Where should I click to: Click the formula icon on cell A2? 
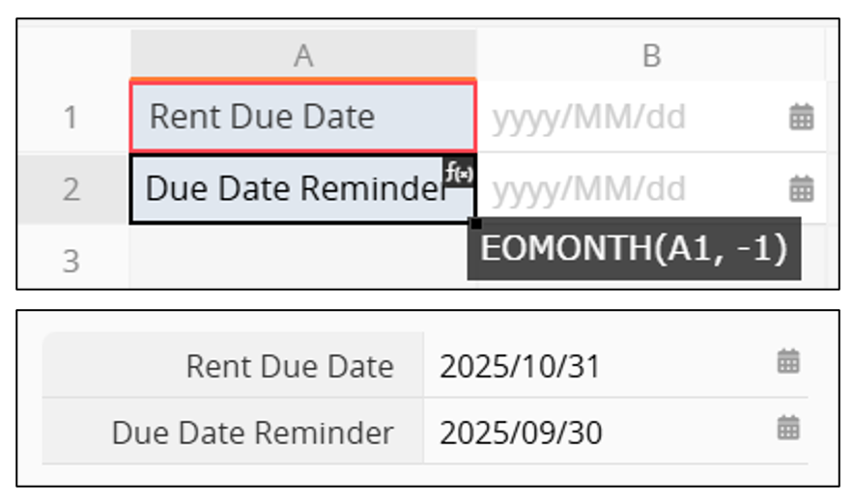coord(460,171)
